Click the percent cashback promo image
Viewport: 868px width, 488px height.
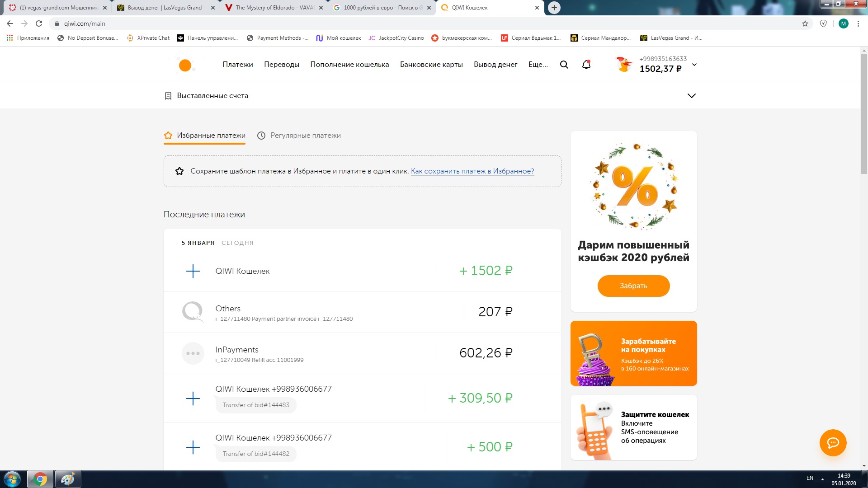[x=633, y=185]
